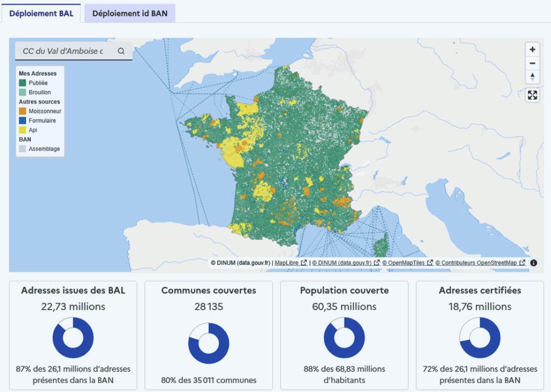551x392 pixels.
Task: Click the blue Formulaire legend swatch
Action: (x=22, y=120)
